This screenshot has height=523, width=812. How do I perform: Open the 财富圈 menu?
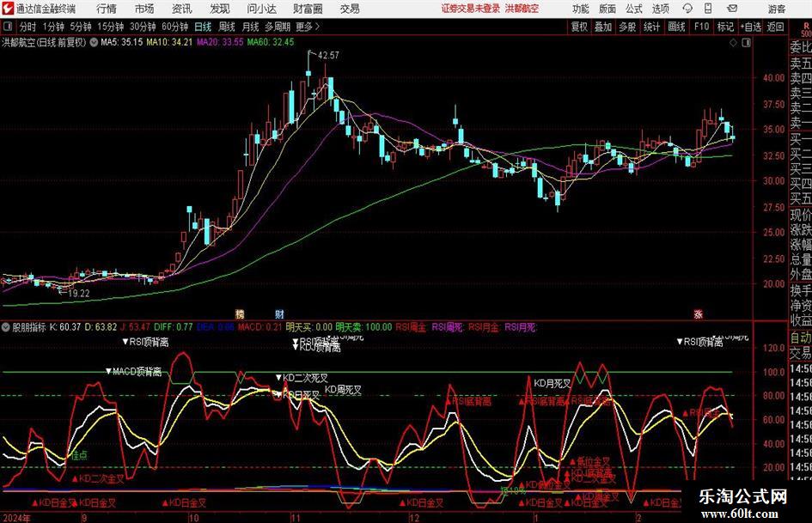point(308,9)
